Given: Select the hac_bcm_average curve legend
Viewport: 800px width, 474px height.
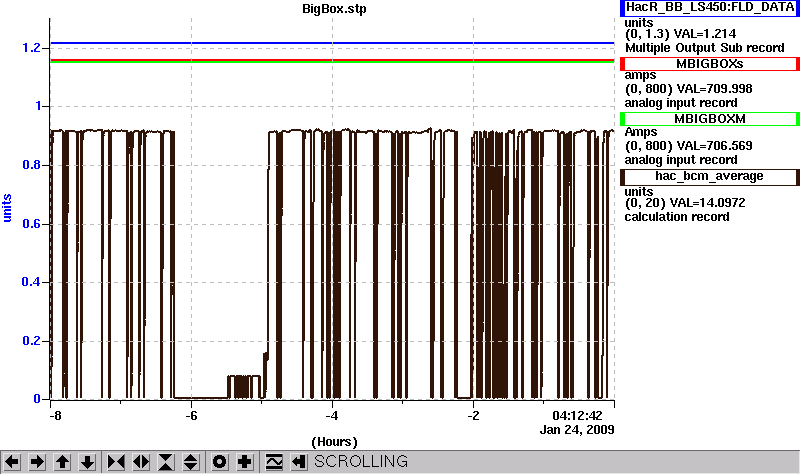Looking at the screenshot, I should pyautogui.click(x=710, y=177).
